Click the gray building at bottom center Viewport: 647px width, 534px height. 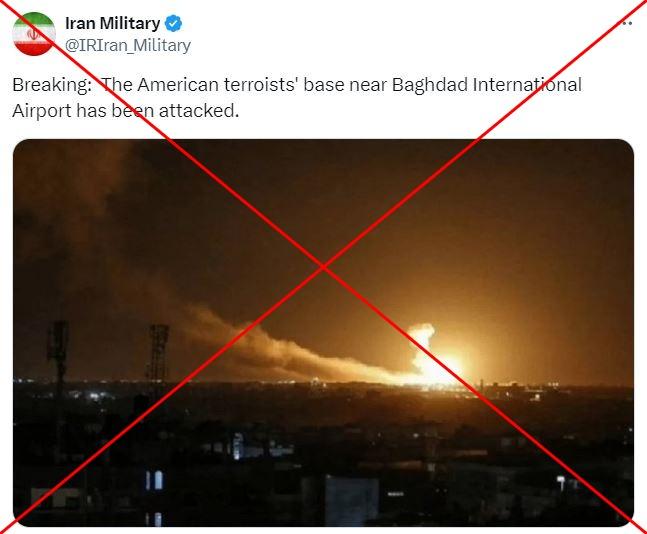click(352, 501)
